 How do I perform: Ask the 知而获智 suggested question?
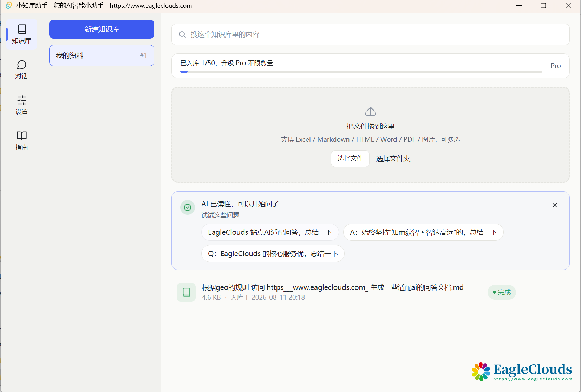pos(423,232)
